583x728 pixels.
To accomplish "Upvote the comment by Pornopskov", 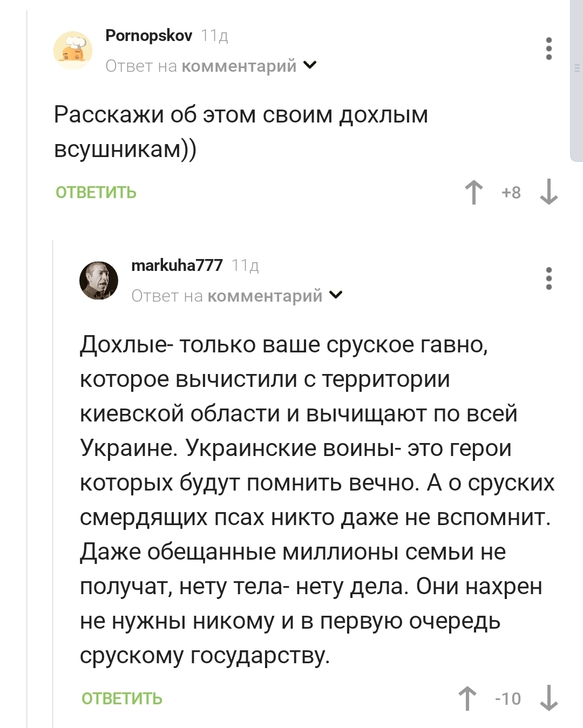I will pyautogui.click(x=473, y=193).
